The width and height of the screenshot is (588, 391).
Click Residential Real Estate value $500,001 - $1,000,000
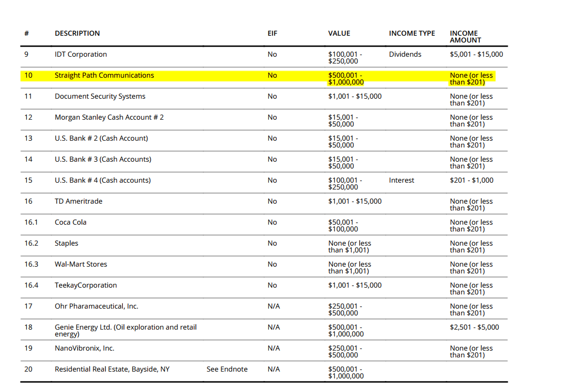[346, 373]
